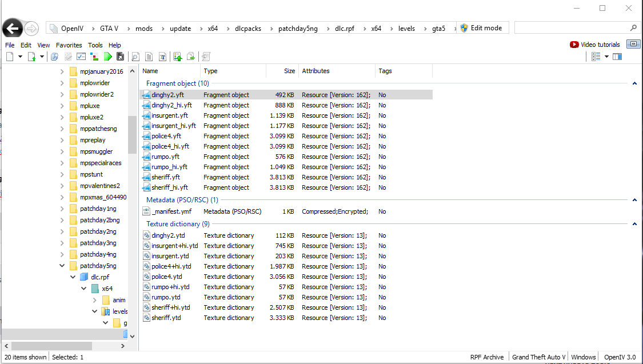Click the dlcpacks breadcrumb segment
The height and width of the screenshot is (364, 643).
[248, 28]
